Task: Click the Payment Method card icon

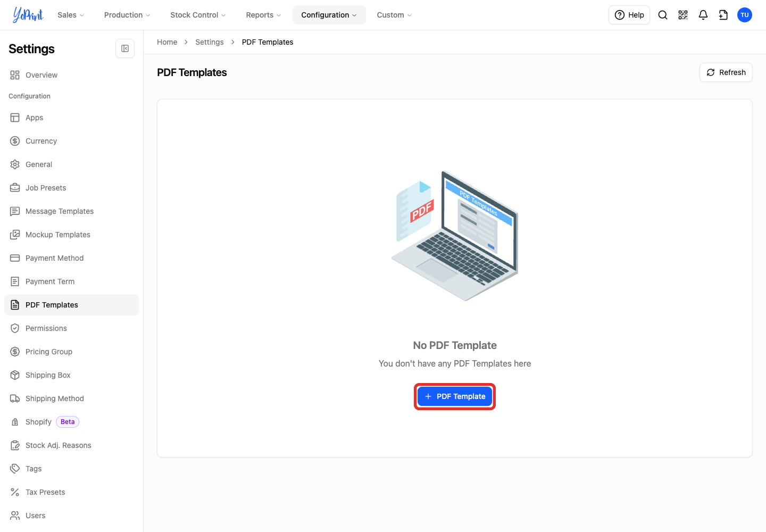Action: 15,258
